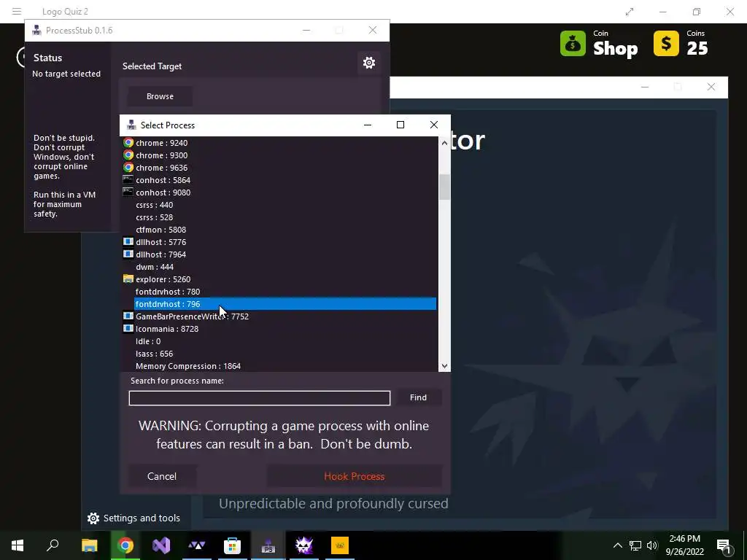The height and width of the screenshot is (560, 747).
Task: Select process chrome : 9300
Action: pos(161,155)
